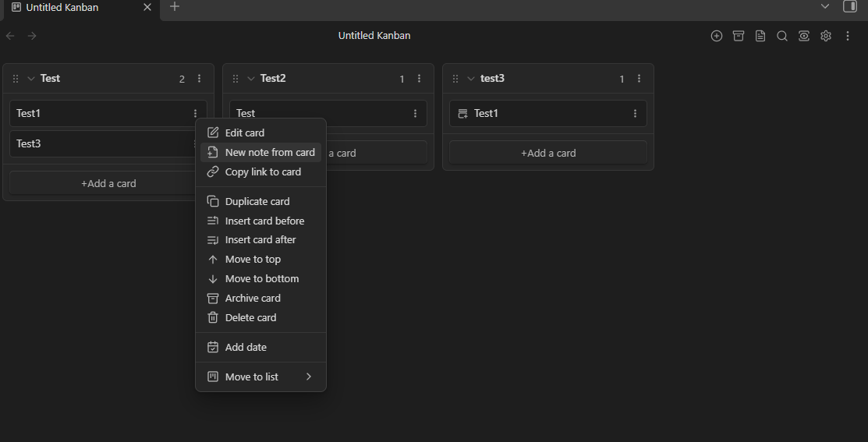Click the Add a list plus icon
Viewport: 868px width, 442px height.
(x=717, y=36)
